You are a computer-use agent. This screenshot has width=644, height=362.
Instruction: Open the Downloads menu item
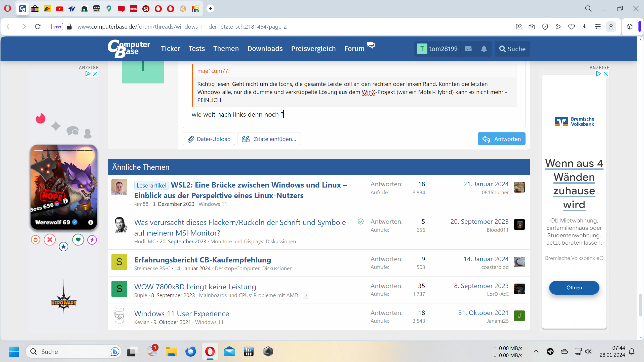pyautogui.click(x=265, y=49)
